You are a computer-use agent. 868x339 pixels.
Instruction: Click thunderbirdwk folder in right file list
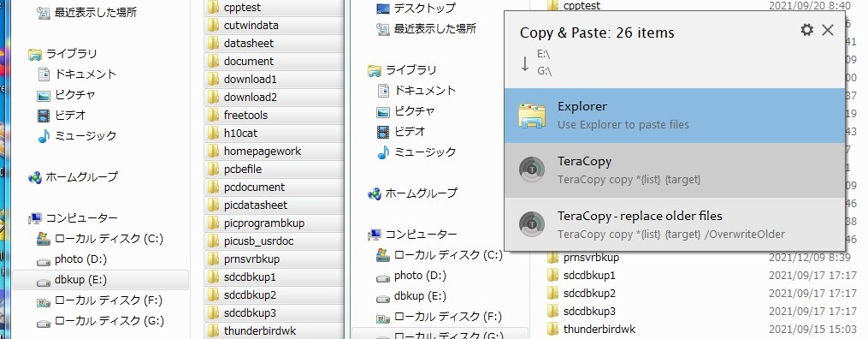coord(591,330)
